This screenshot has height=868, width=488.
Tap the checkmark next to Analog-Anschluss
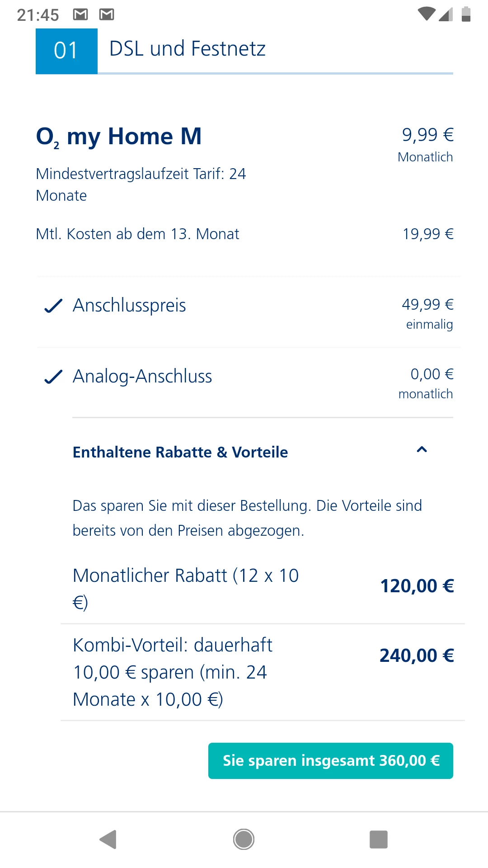tap(53, 377)
